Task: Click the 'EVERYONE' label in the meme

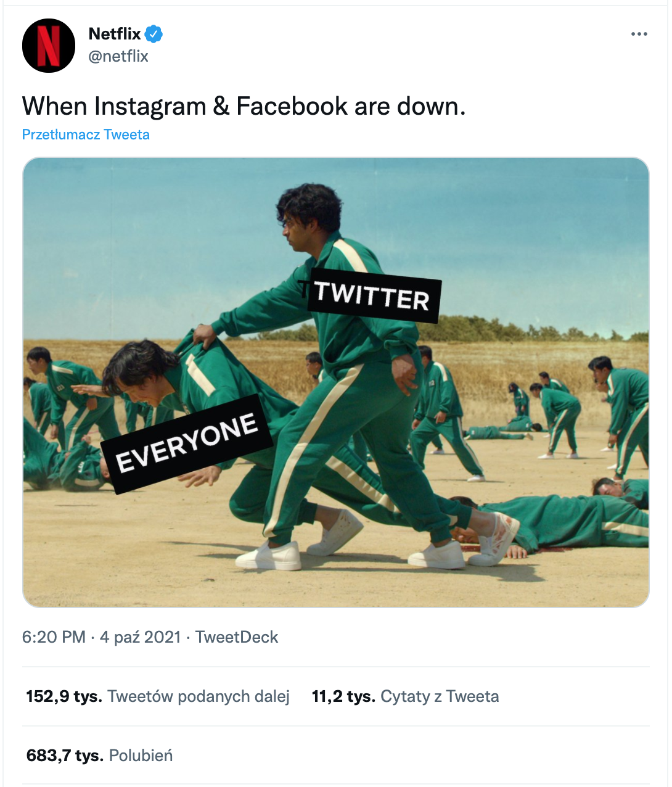Action: [187, 443]
